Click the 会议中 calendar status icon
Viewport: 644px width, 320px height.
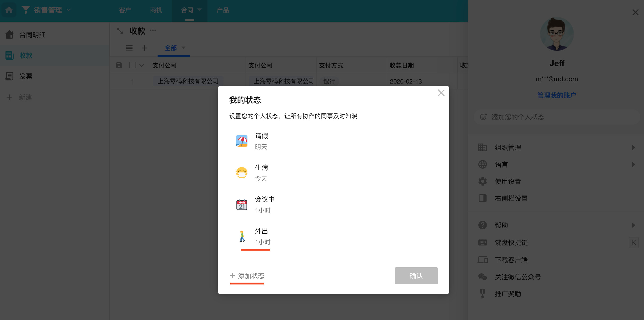coord(242,204)
